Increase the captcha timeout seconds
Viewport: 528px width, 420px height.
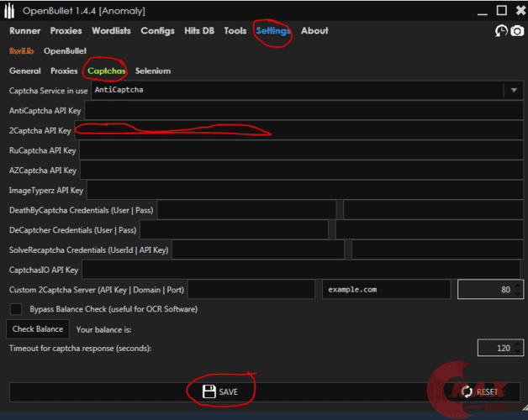518,344
